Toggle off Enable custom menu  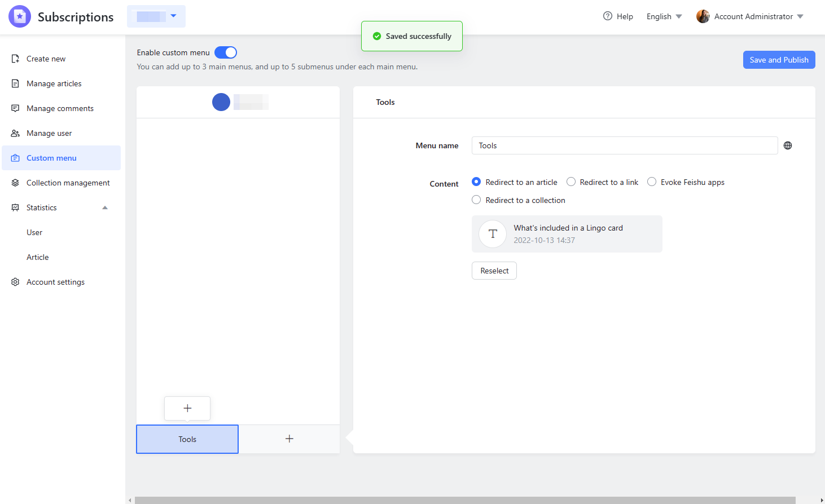click(225, 52)
